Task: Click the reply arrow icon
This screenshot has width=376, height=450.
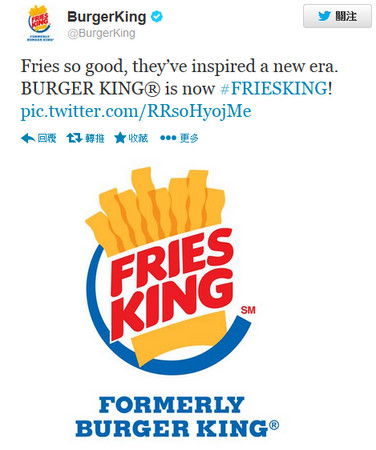Action: point(28,138)
